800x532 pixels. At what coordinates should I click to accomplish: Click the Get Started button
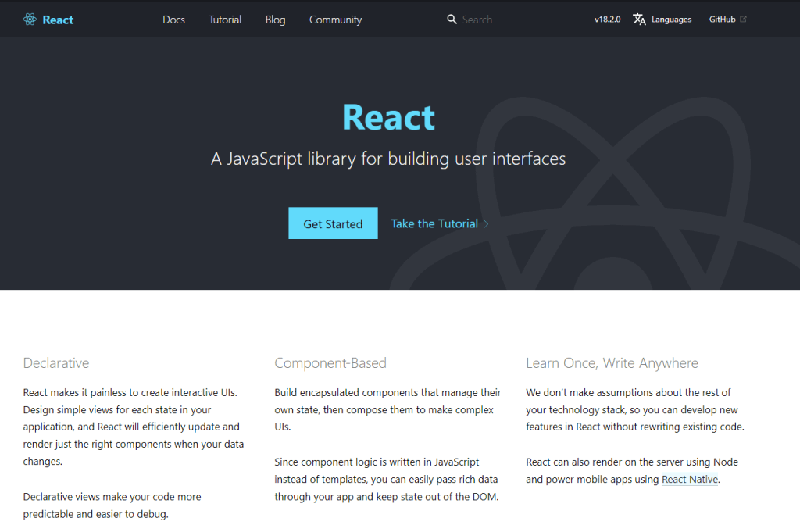click(x=333, y=223)
